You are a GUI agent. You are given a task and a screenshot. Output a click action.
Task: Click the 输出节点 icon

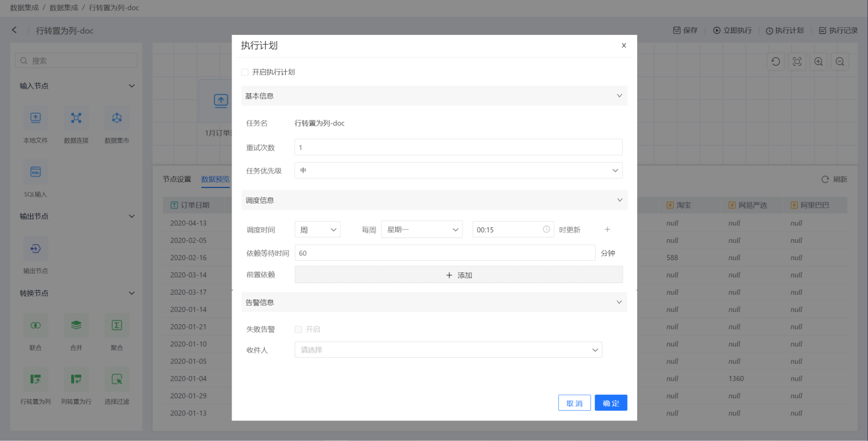pyautogui.click(x=36, y=248)
